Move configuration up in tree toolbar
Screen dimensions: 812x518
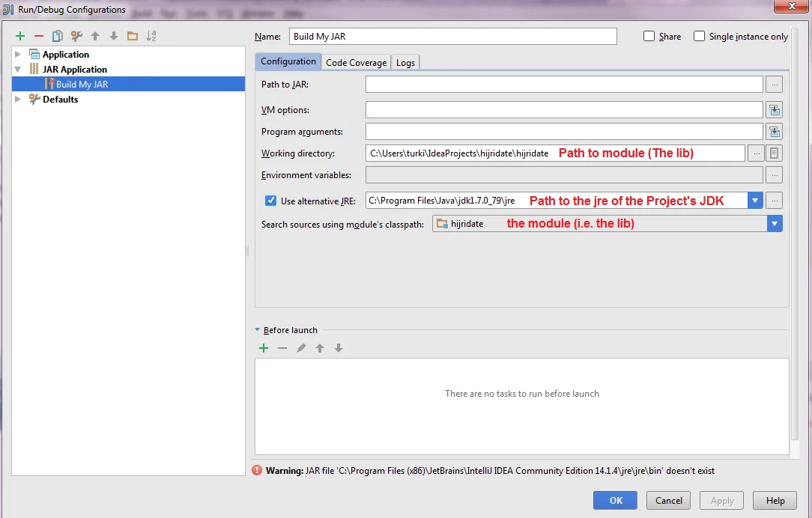(x=95, y=36)
